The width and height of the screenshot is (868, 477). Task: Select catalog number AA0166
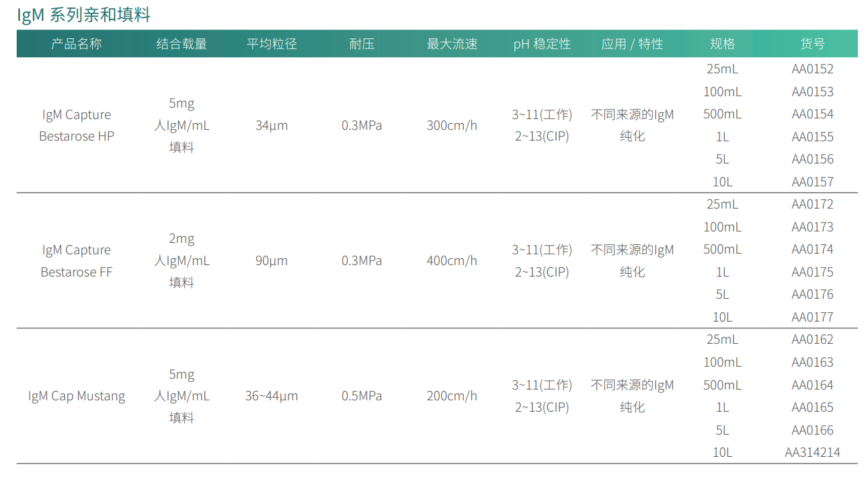812,430
